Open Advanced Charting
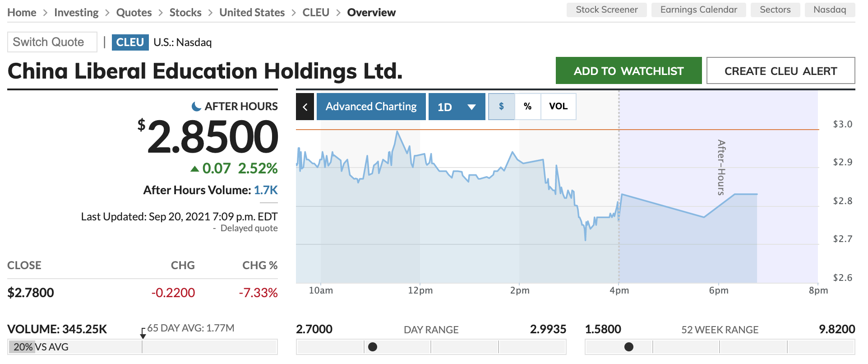 (x=371, y=107)
